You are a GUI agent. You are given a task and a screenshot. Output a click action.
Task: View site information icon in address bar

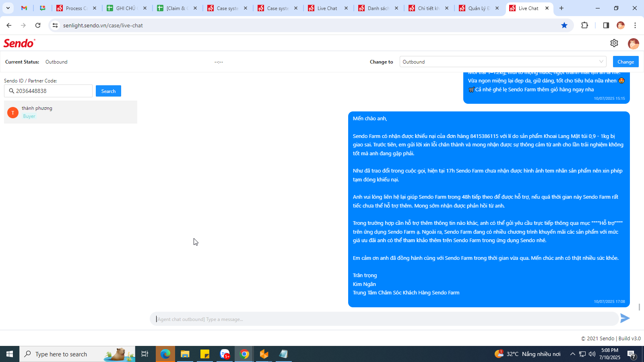coord(55,25)
